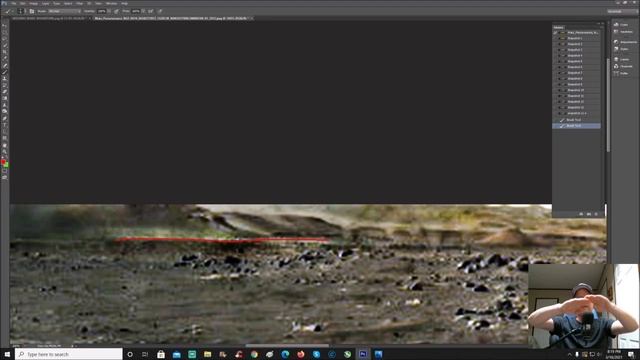Click the taskbar search box
This screenshot has width=640, height=360.
click(x=69, y=354)
